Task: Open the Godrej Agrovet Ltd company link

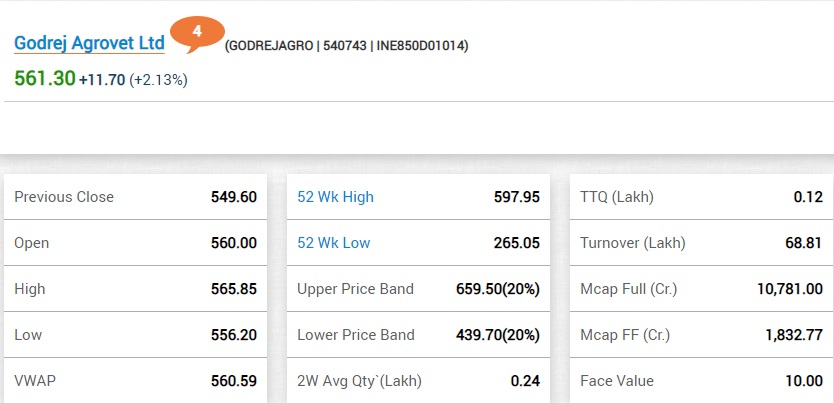Action: (x=89, y=44)
